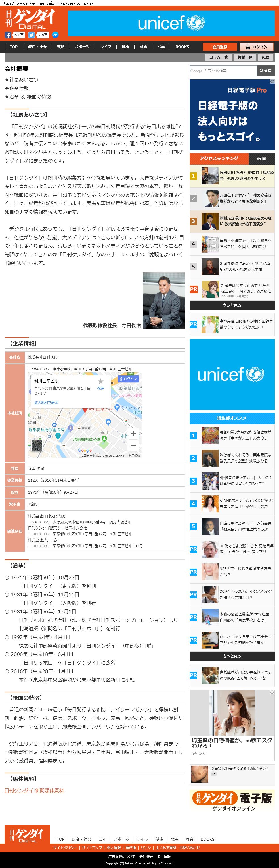Click the map Google login button

tap(128, 379)
